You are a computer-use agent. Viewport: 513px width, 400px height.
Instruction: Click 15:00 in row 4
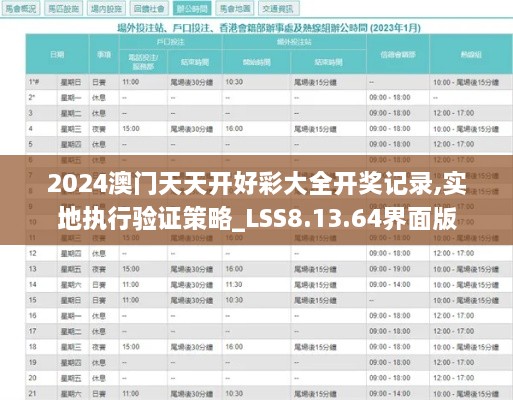coord(131,129)
